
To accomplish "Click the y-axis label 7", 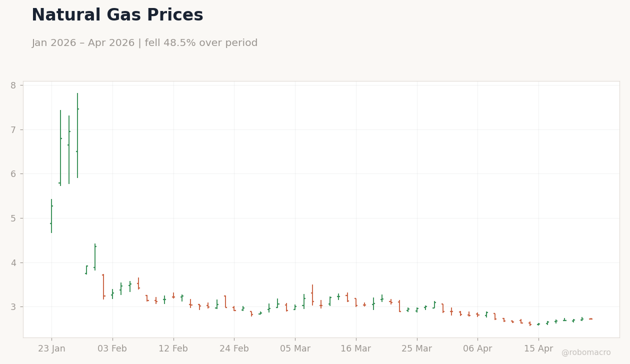I will coord(13,130).
